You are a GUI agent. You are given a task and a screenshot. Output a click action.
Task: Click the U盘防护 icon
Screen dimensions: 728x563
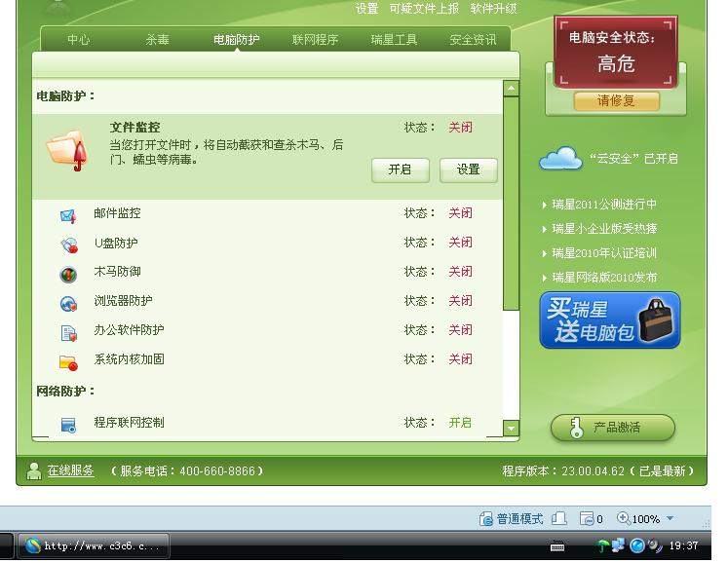[x=69, y=245]
